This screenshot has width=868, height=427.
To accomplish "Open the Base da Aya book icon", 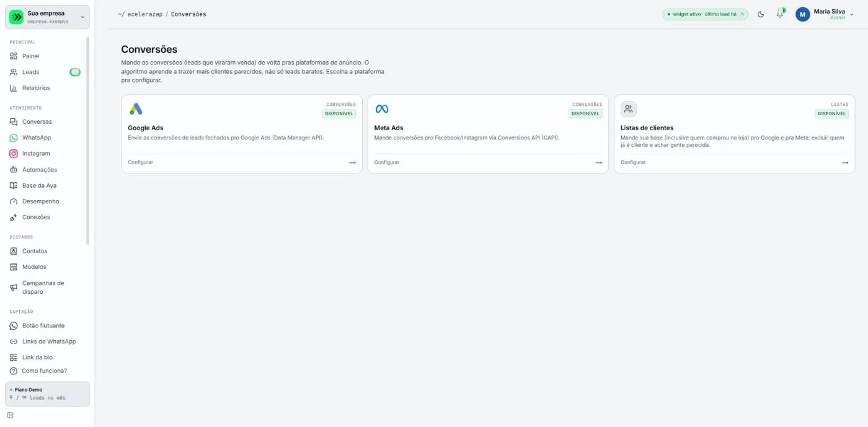I will (14, 185).
